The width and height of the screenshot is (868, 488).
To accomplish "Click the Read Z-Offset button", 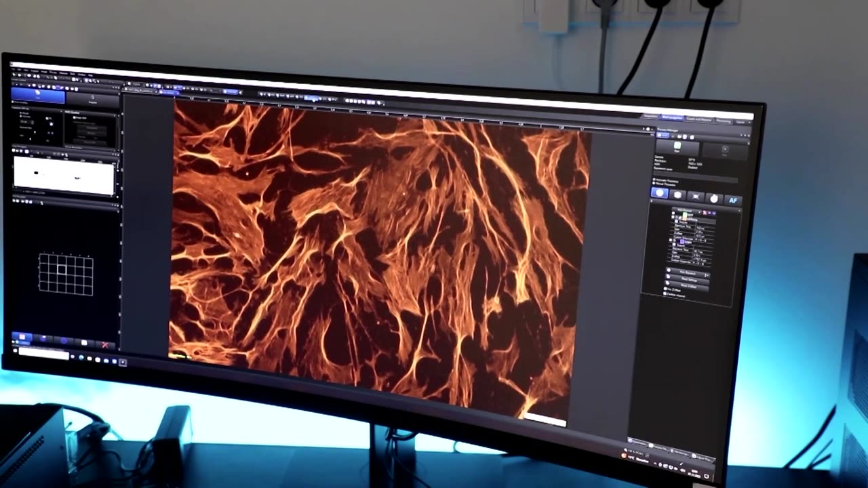I will (x=687, y=287).
